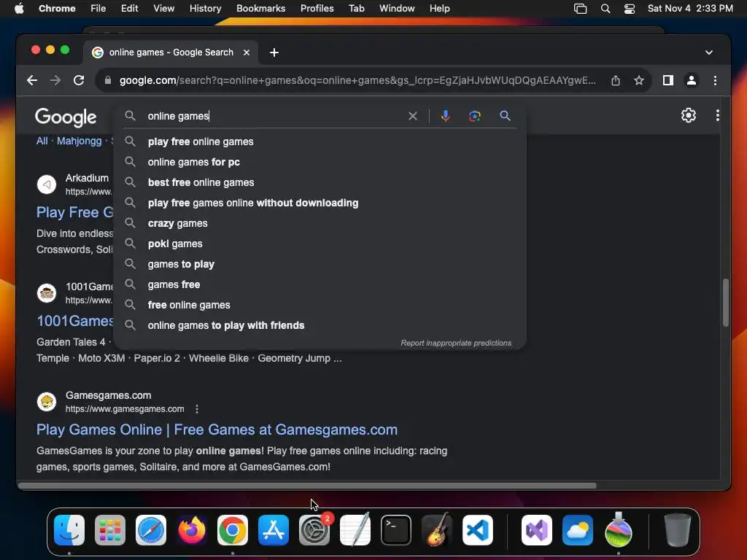Open the Chrome menu bar item

tap(57, 9)
